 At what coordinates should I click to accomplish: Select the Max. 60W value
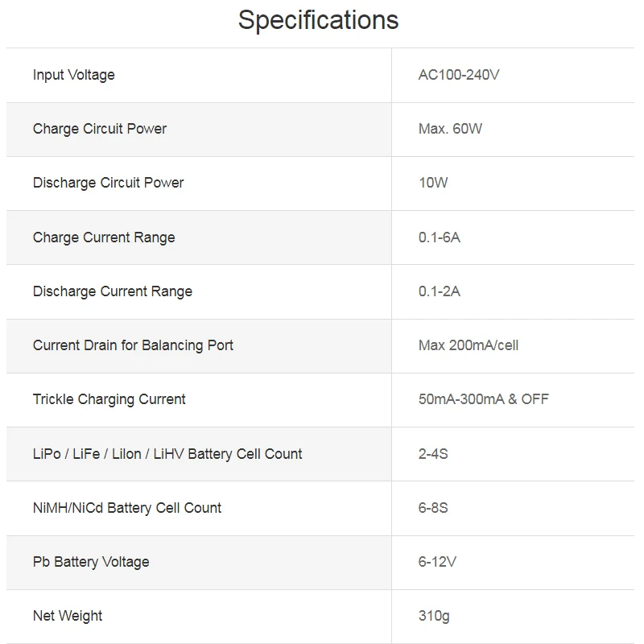coord(450,129)
